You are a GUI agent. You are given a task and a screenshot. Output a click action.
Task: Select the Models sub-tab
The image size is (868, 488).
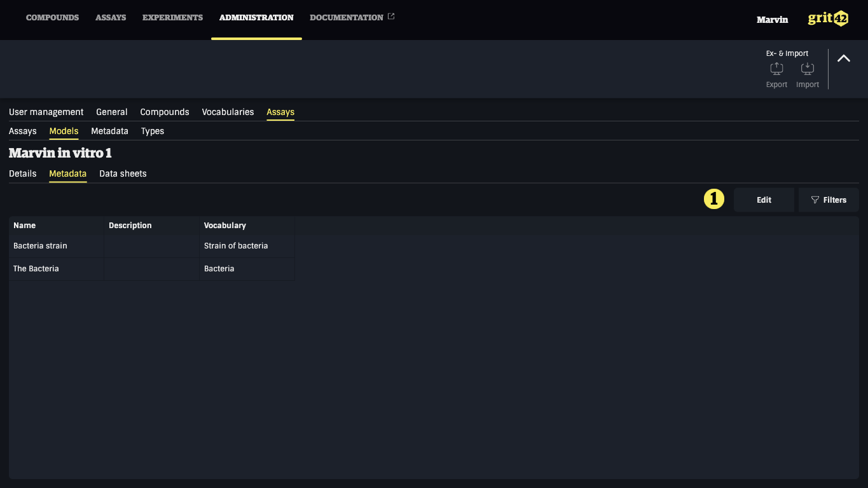(64, 131)
